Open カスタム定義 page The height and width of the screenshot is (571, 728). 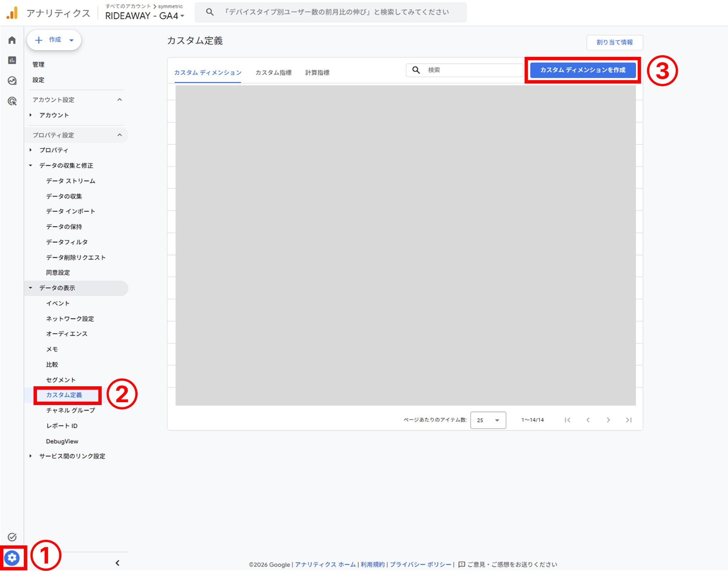64,395
